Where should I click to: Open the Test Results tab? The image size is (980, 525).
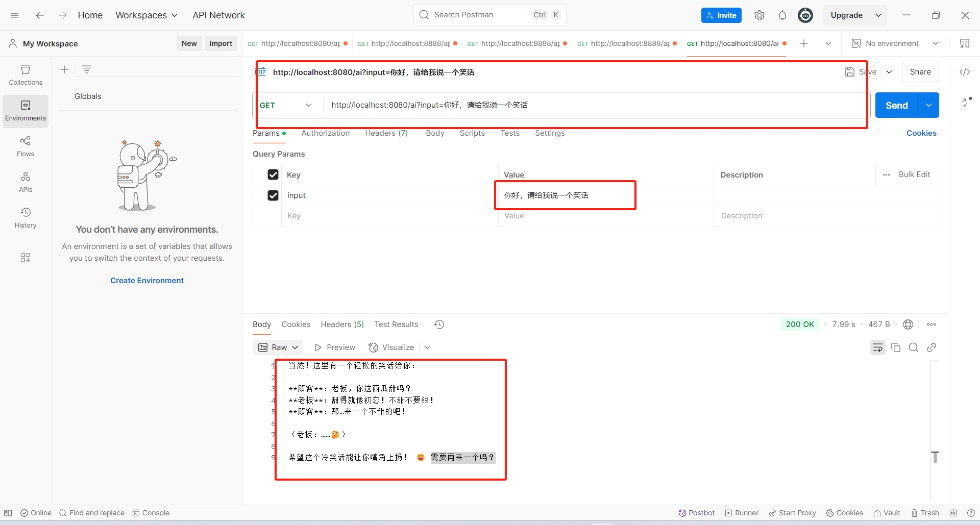pos(396,324)
